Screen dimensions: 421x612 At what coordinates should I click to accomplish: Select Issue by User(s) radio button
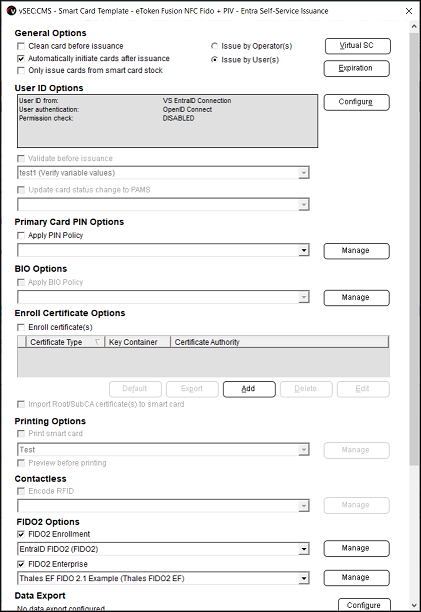(x=214, y=60)
